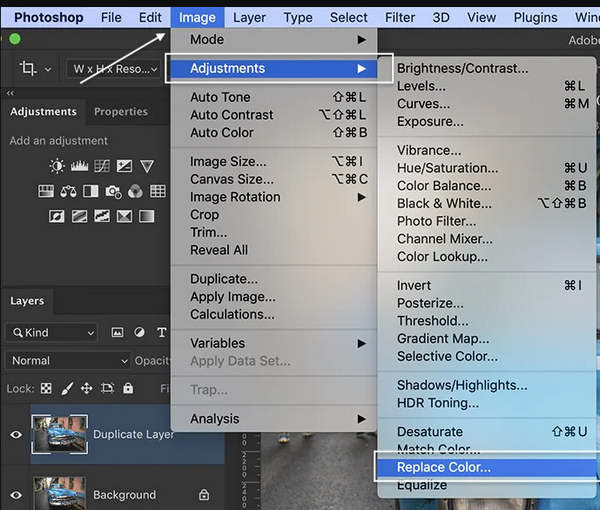
Task: Open the Layer menu
Action: [x=249, y=18]
